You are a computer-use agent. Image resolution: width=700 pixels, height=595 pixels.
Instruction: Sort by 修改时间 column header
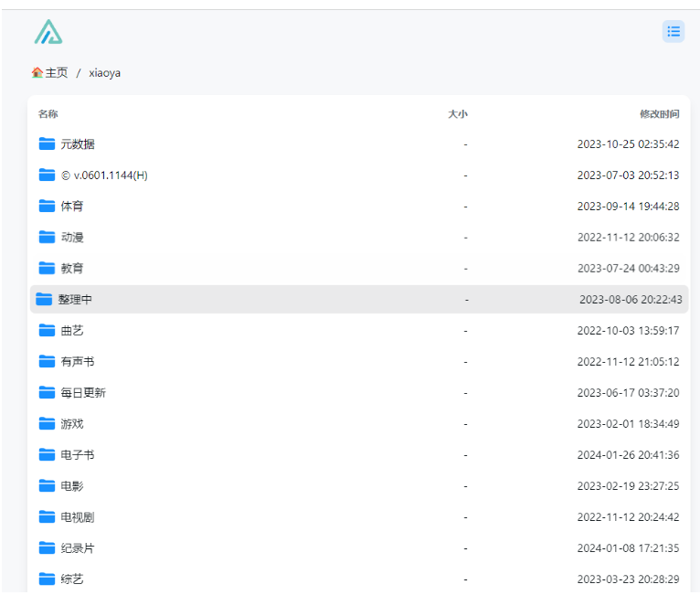[x=659, y=114]
